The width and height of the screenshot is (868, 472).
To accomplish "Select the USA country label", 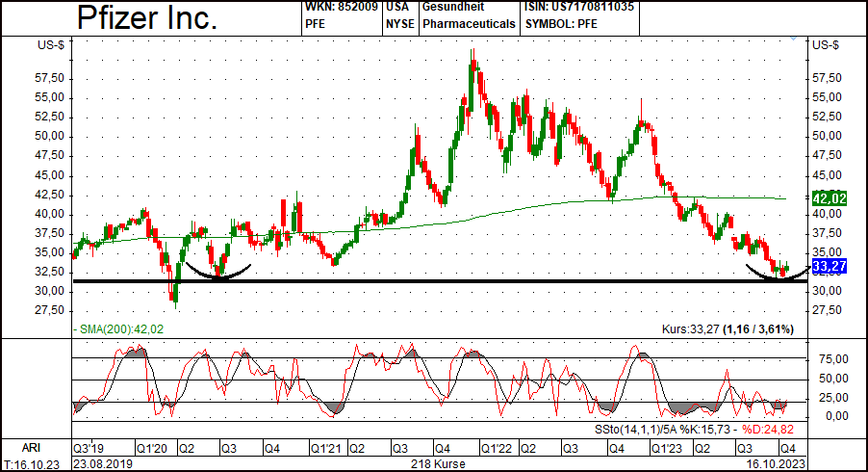I will click(x=397, y=7).
